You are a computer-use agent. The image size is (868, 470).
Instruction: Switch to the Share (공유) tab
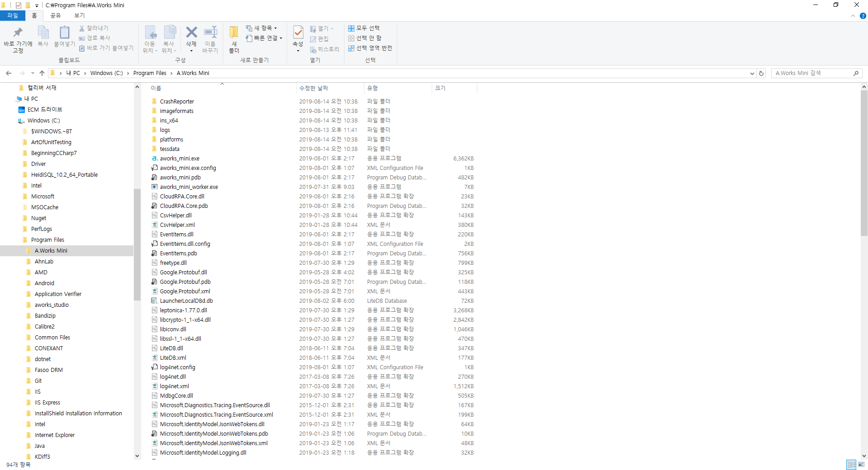coord(56,15)
